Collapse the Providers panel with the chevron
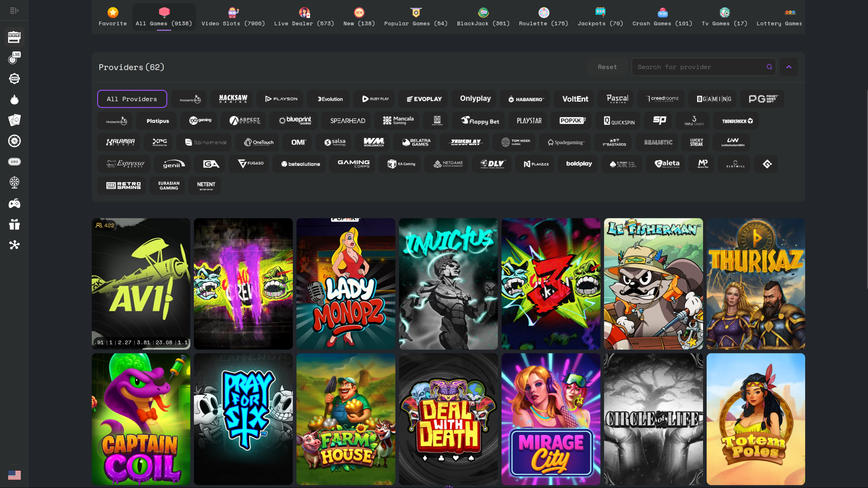Viewport: 868px width, 488px height. pyautogui.click(x=789, y=66)
